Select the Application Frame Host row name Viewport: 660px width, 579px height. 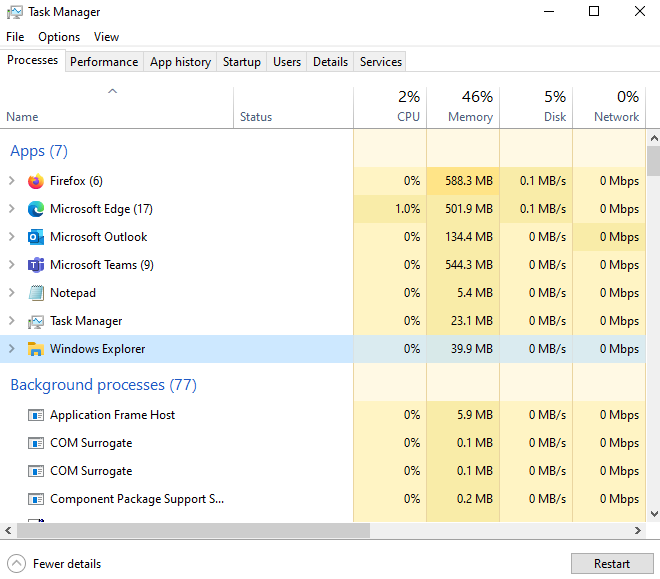click(x=112, y=415)
